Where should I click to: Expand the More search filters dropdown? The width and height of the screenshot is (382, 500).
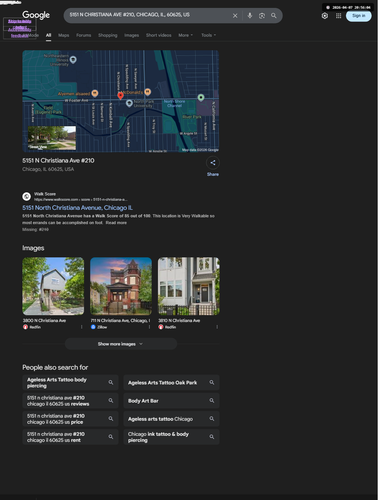pyautogui.click(x=187, y=35)
